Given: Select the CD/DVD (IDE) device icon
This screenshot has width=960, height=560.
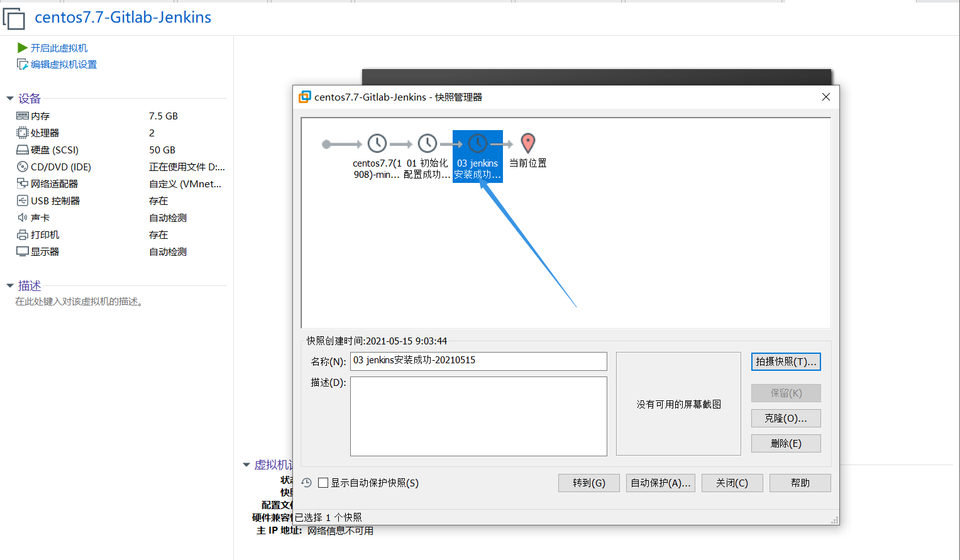Looking at the screenshot, I should pos(23,167).
